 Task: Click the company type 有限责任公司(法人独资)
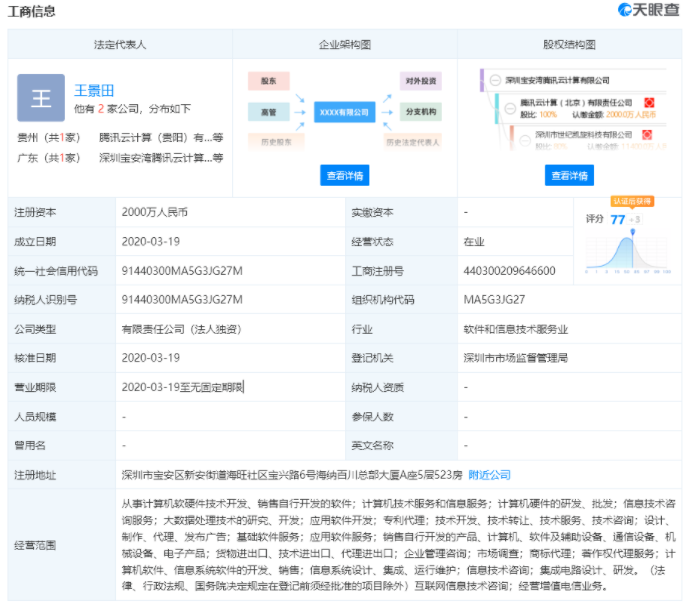182,329
